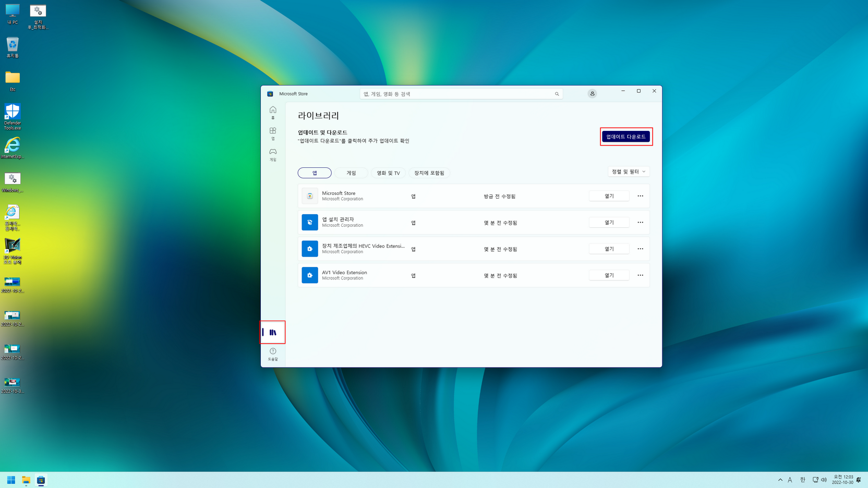Click the Microsoft Store app icon in list
The height and width of the screenshot is (488, 868).
tap(310, 196)
